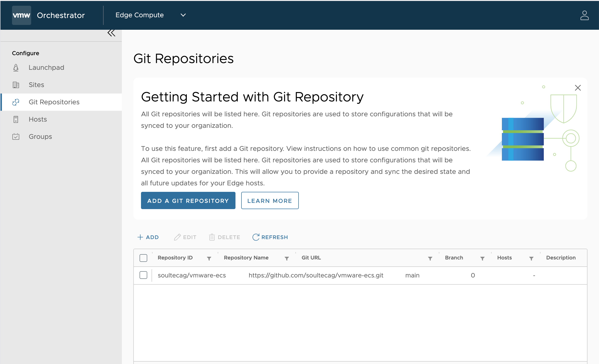Image resolution: width=599 pixels, height=364 pixels.
Task: Click the Launchpad sidebar icon
Action: [16, 67]
